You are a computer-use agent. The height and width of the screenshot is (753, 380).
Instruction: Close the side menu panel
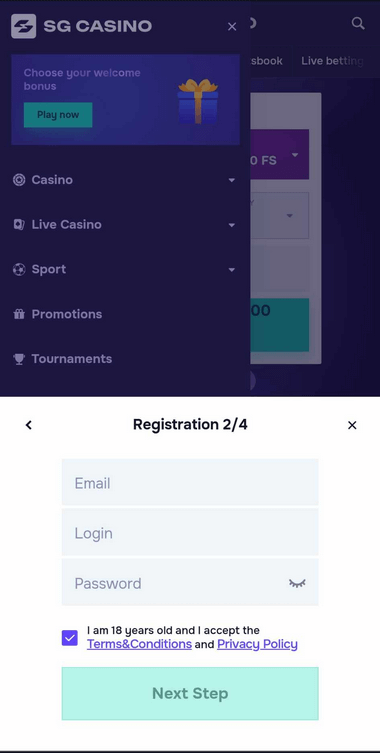[x=232, y=27]
